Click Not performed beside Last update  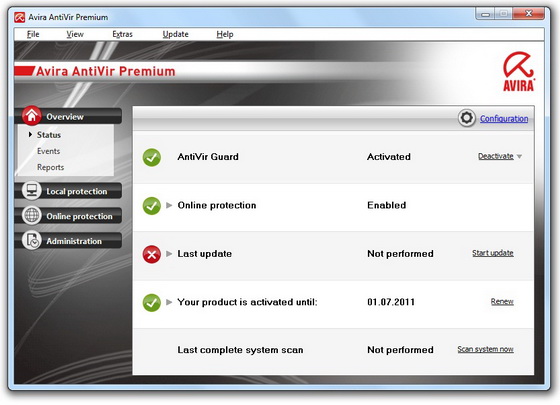(400, 254)
